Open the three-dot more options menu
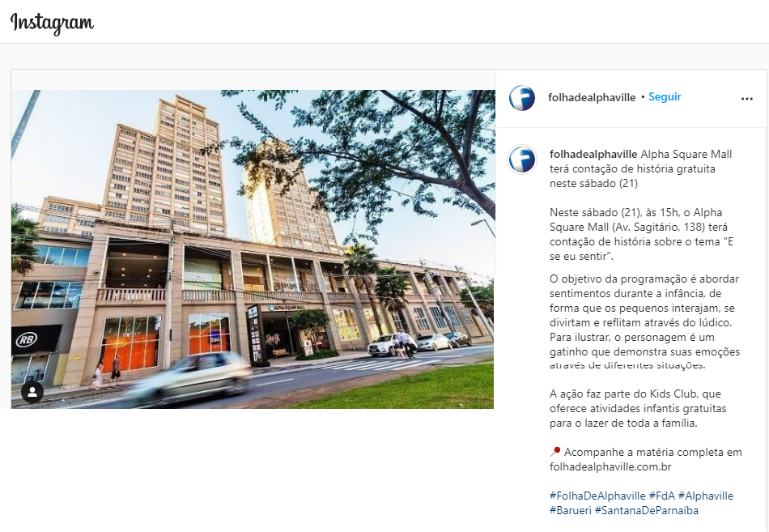Image resolution: width=769 pixels, height=532 pixels. (x=746, y=99)
